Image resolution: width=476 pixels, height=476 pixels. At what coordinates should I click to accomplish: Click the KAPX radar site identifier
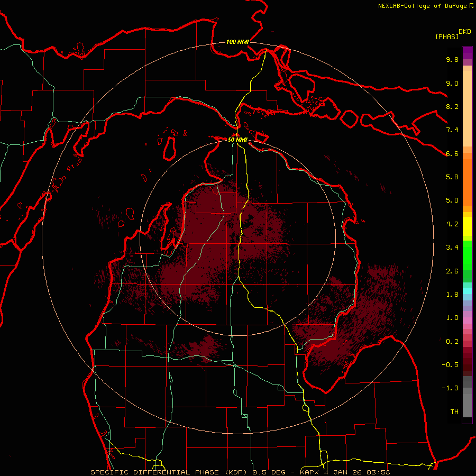pos(309,472)
